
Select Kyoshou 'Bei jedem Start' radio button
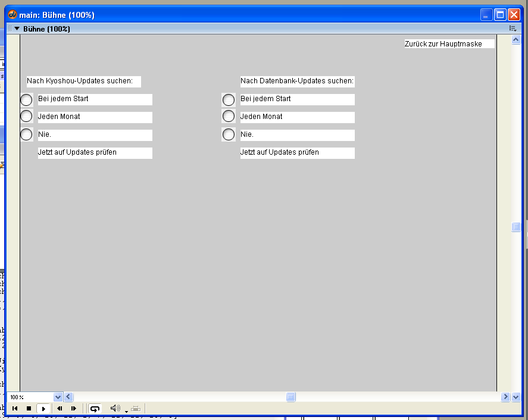26,99
